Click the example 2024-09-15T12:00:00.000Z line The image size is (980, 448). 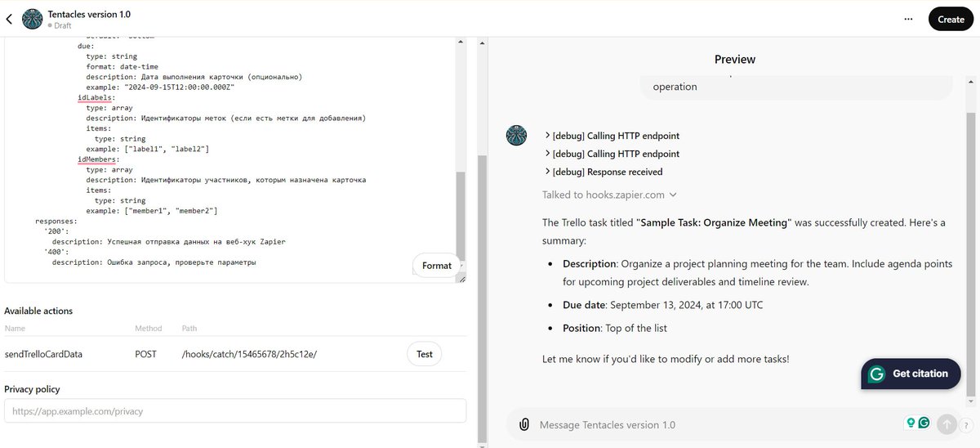coord(160,87)
